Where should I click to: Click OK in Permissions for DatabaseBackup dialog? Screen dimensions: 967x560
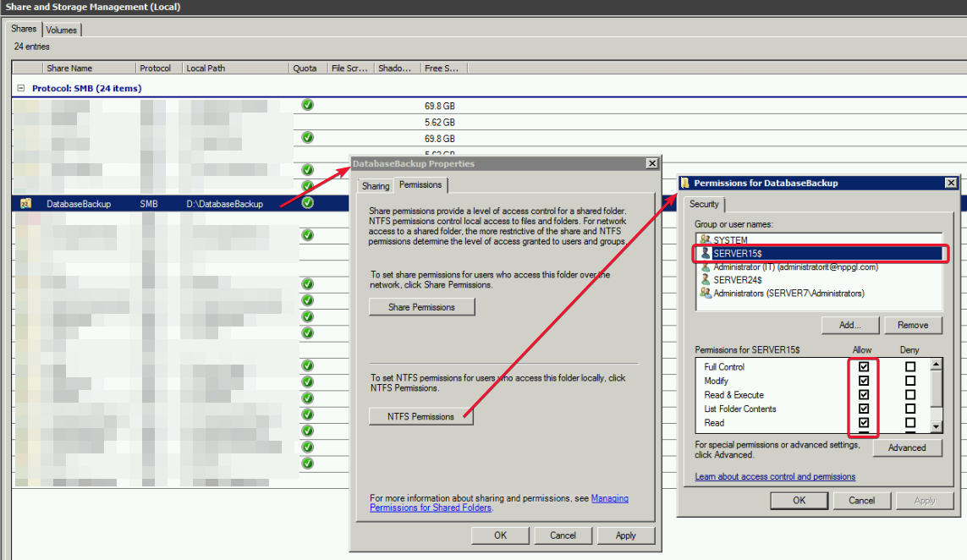tap(799, 500)
